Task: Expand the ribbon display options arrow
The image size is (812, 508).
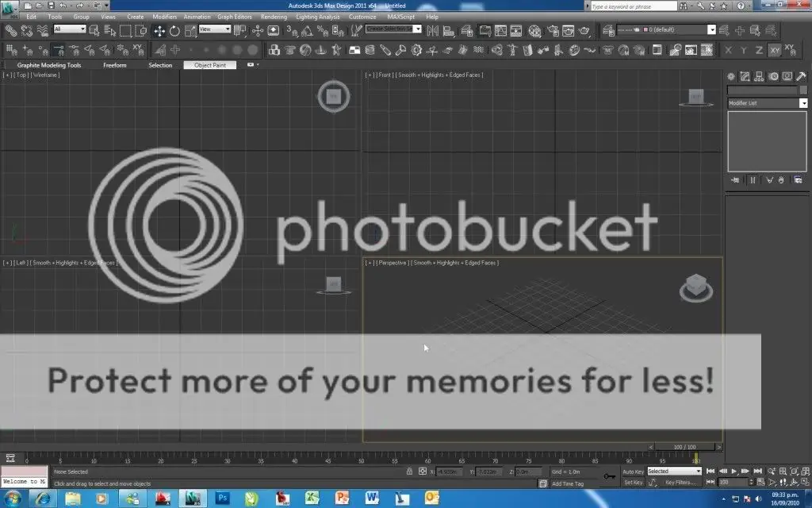Action: pos(258,65)
